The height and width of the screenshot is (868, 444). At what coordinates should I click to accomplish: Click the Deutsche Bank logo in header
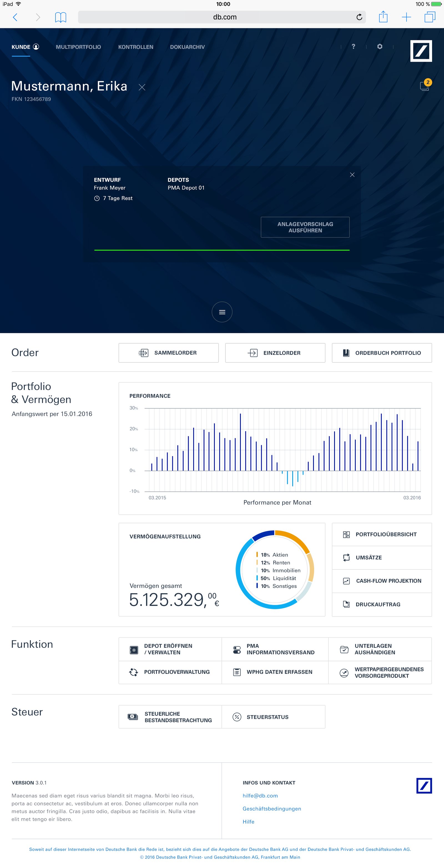point(421,51)
